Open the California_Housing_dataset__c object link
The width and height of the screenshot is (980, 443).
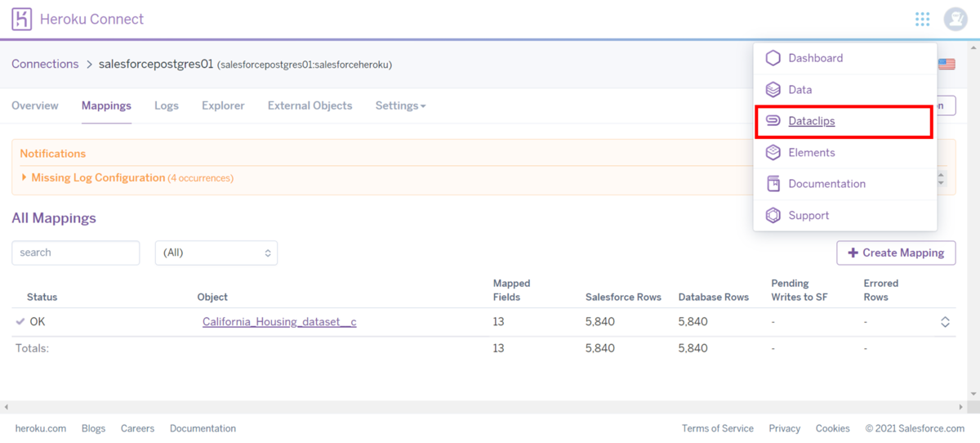279,322
